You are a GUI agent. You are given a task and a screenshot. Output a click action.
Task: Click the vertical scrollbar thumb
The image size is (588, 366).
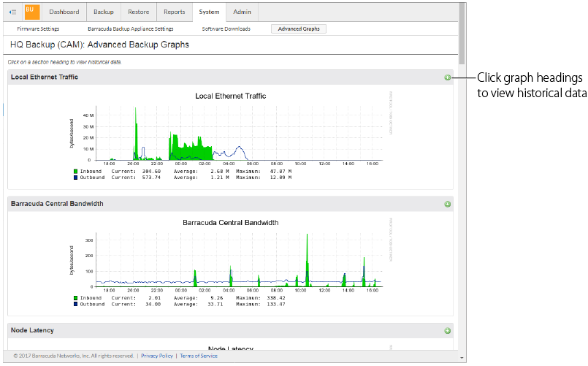[462, 34]
